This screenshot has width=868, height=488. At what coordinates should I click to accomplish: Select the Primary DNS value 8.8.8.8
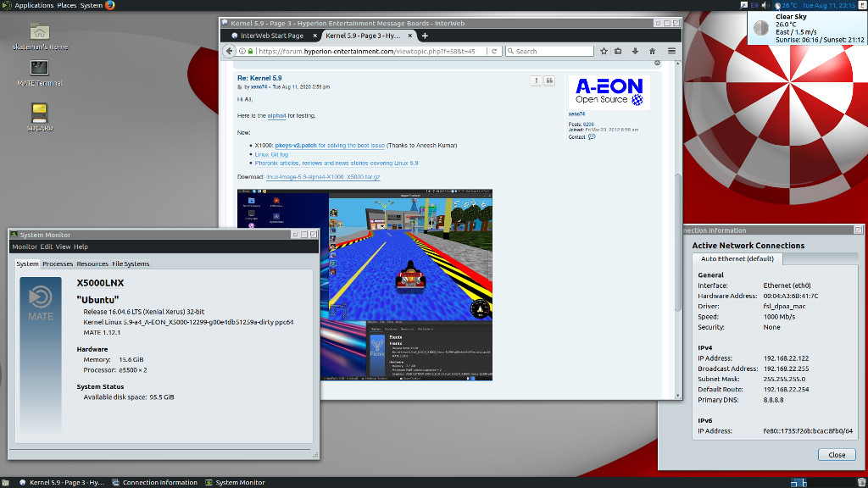pyautogui.click(x=773, y=400)
